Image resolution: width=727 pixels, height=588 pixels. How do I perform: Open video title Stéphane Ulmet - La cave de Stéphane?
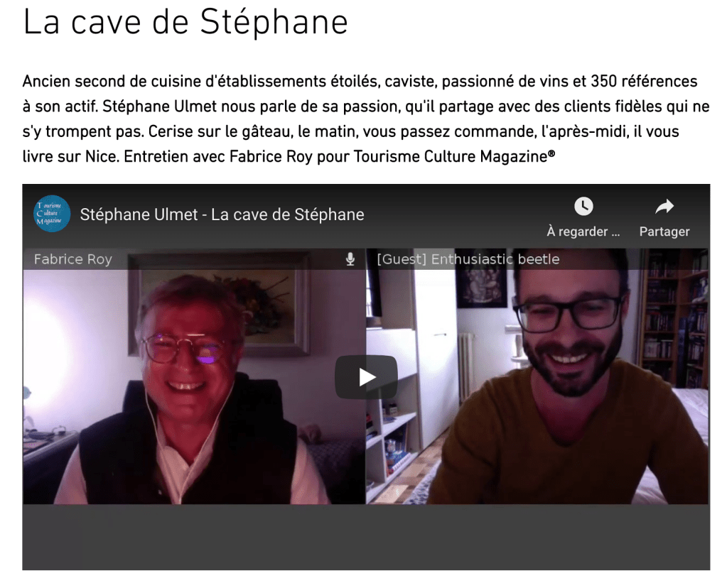click(222, 214)
